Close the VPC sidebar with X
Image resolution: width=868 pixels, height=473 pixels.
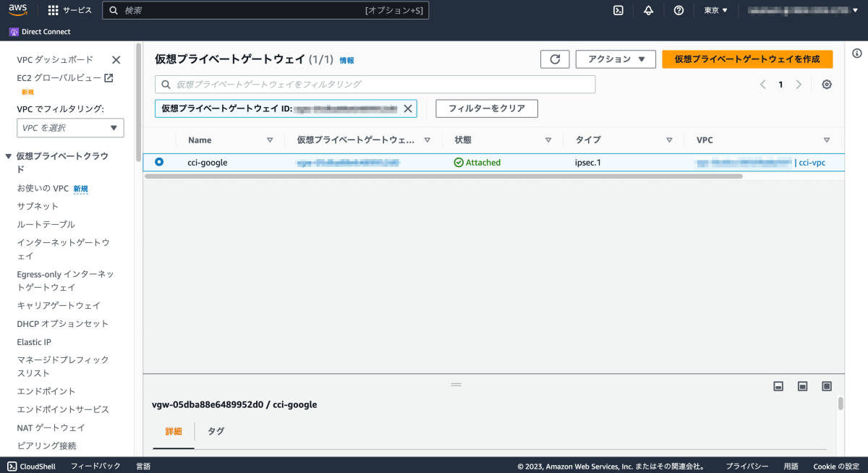[116, 60]
